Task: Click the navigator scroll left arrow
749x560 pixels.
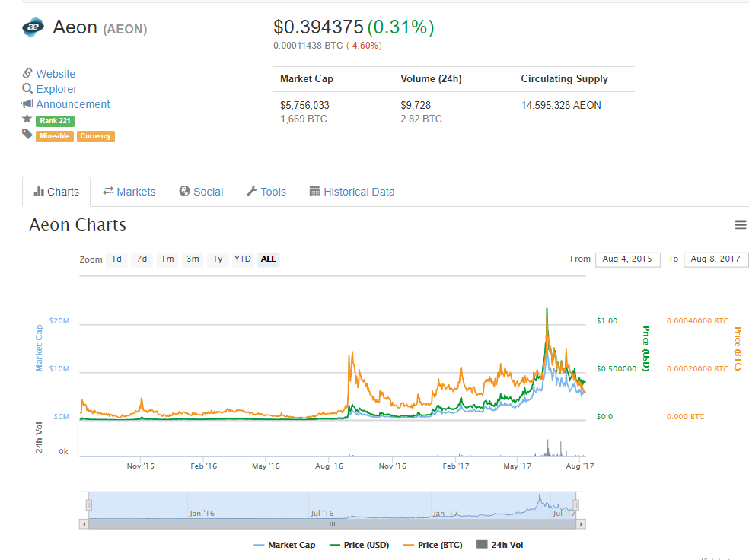Action: (x=84, y=524)
